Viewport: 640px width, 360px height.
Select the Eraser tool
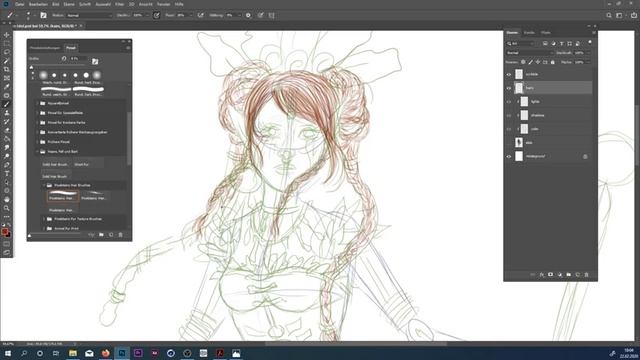[7, 130]
